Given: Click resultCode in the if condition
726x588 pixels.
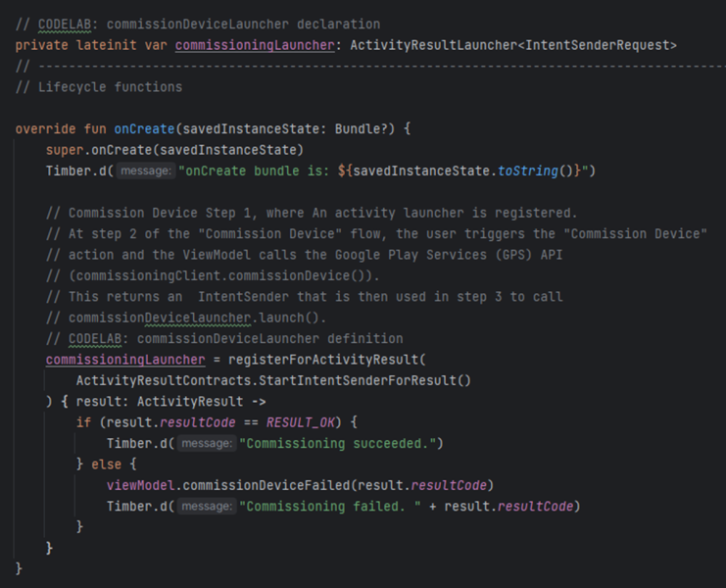Looking at the screenshot, I should click(x=197, y=422).
